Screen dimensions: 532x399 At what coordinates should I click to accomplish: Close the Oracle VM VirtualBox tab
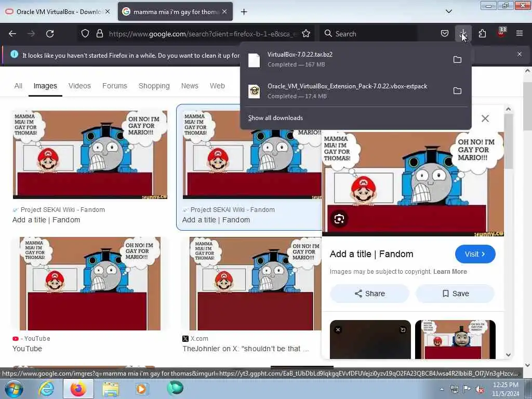(x=108, y=11)
